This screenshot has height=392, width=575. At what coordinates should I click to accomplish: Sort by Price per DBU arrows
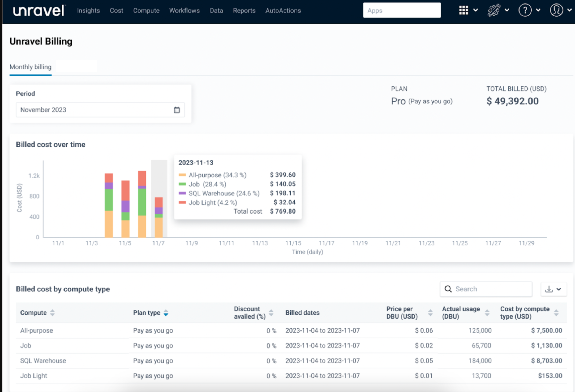pos(430,313)
